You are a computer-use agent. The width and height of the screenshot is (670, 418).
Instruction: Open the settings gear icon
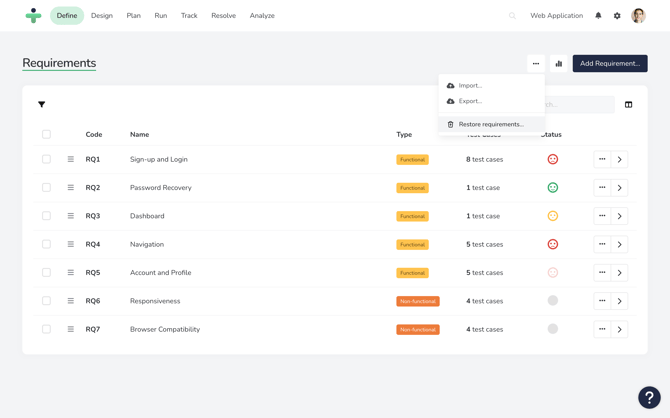pos(617,16)
